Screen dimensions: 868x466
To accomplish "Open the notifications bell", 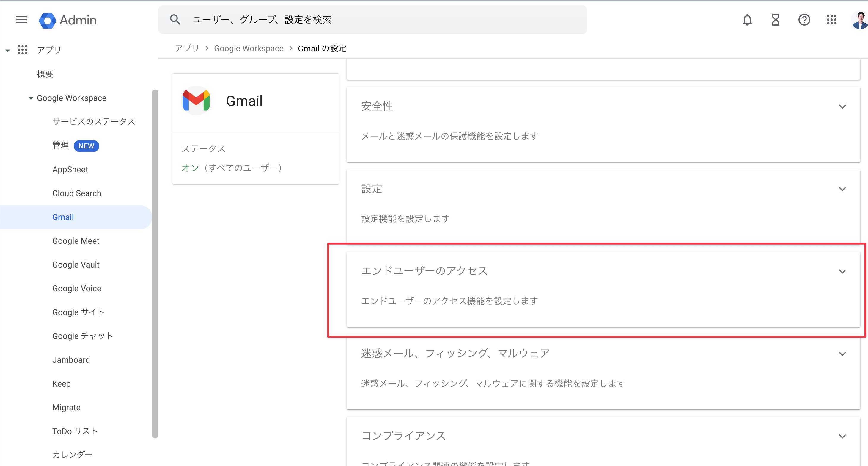I will click(x=747, y=20).
